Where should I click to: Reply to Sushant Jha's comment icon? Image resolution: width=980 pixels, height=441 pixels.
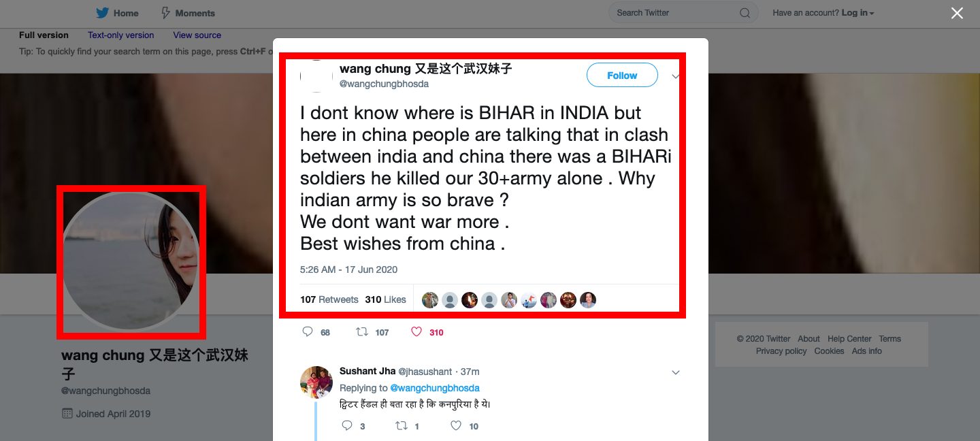click(x=347, y=426)
